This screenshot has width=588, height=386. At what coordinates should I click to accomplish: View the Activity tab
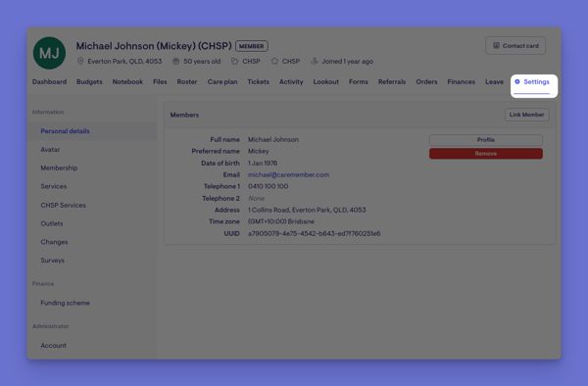coord(291,81)
